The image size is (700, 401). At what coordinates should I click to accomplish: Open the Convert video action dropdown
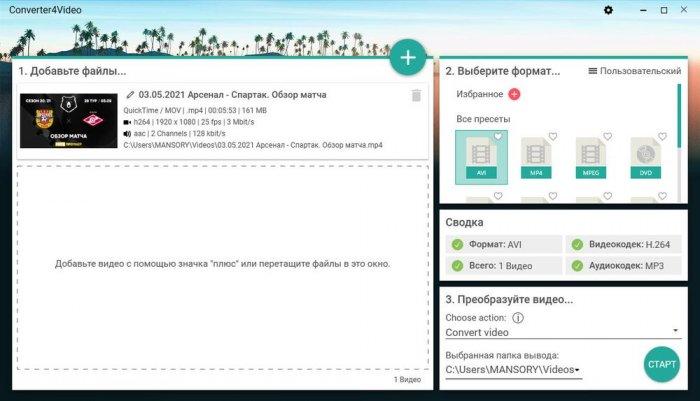[x=562, y=332]
